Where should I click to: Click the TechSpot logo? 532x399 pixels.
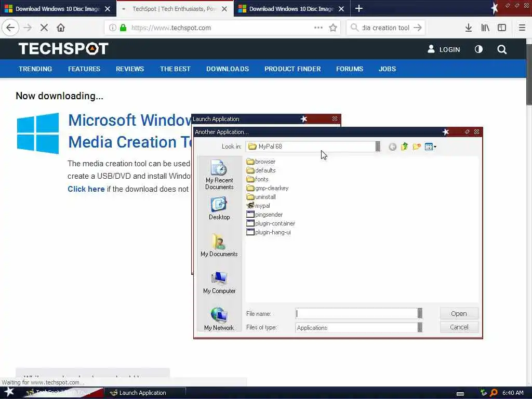(63, 48)
